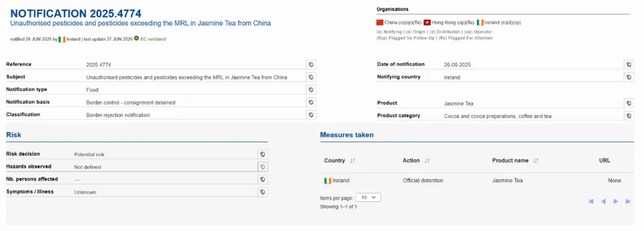Open the Items per page dropdown
Screen dimensions: 644x231
(x=369, y=197)
